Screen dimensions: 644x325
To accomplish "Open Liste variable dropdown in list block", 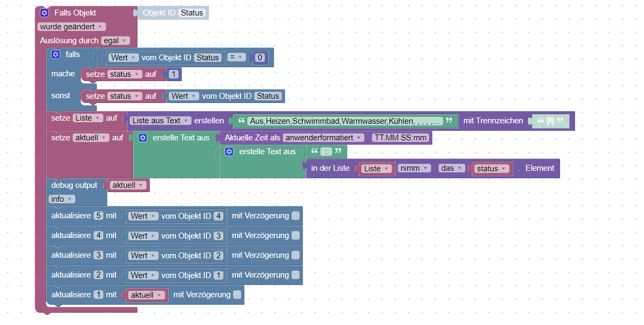I will pyautogui.click(x=378, y=168).
